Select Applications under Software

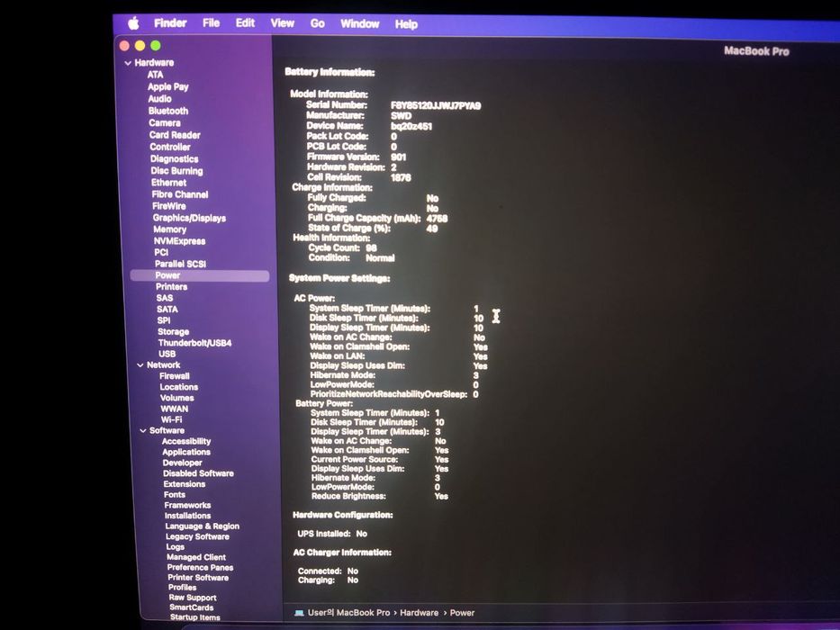point(186,452)
